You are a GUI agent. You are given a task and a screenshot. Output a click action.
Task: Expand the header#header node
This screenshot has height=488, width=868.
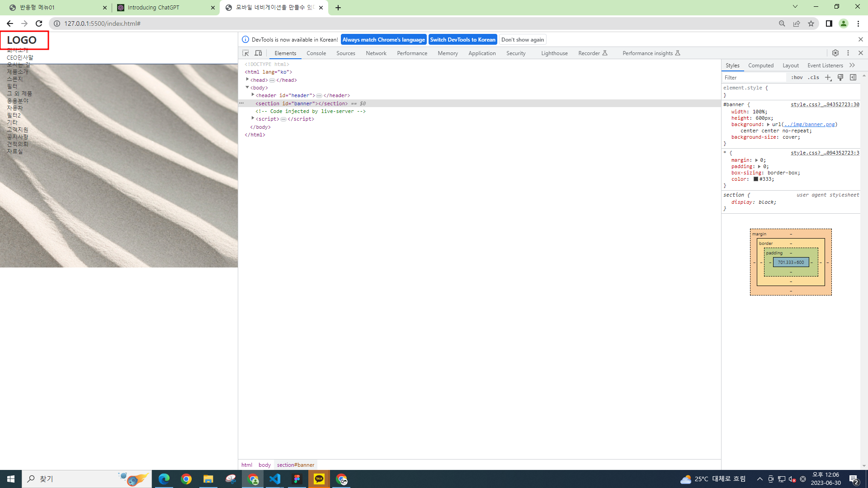[253, 95]
